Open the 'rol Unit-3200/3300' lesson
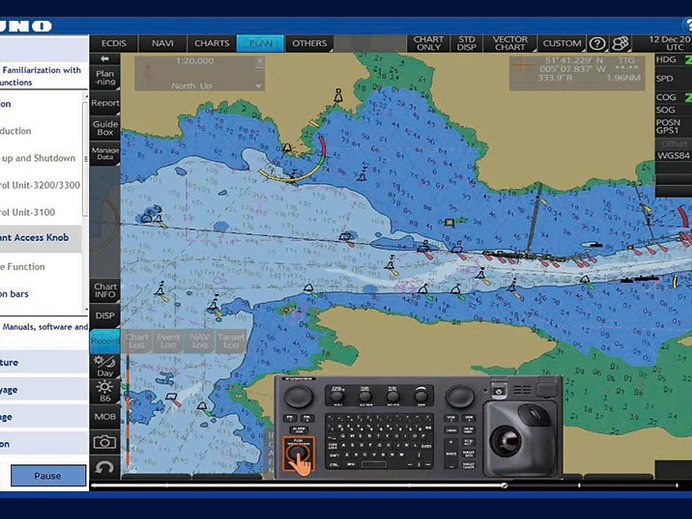Screen dimensions: 692x519 [40, 185]
